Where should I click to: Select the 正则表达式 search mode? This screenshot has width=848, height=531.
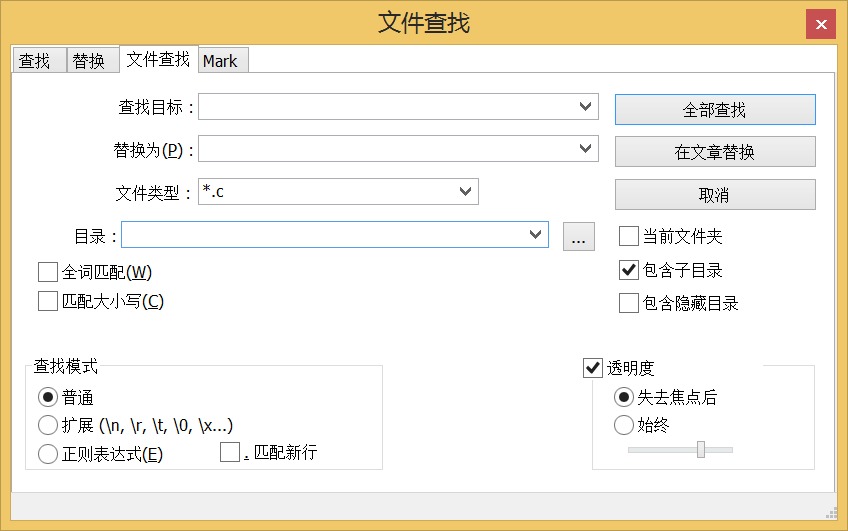click(48, 454)
